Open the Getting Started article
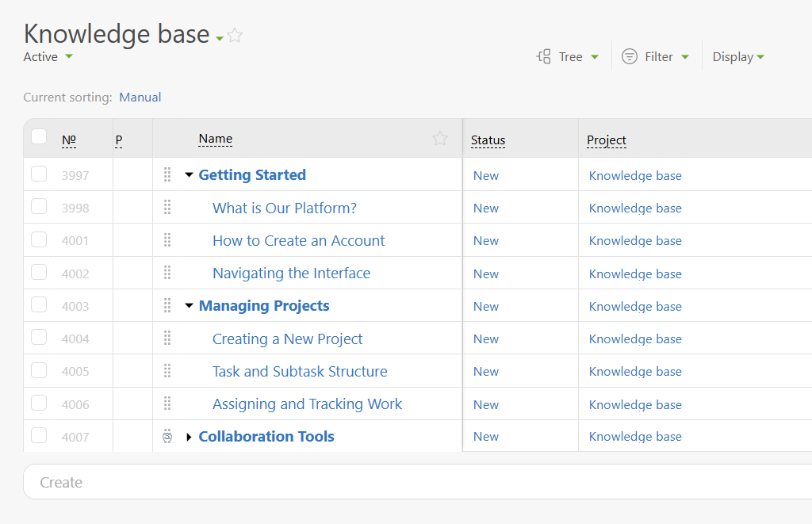Screen dimensions: 812x524 coord(252,175)
